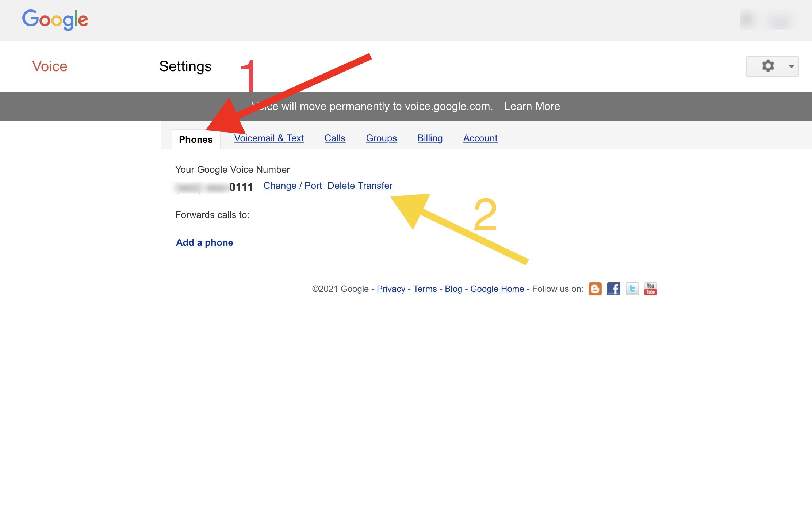Open the Privacy footer link
Viewport: 812px width, 531px height.
pyautogui.click(x=391, y=289)
